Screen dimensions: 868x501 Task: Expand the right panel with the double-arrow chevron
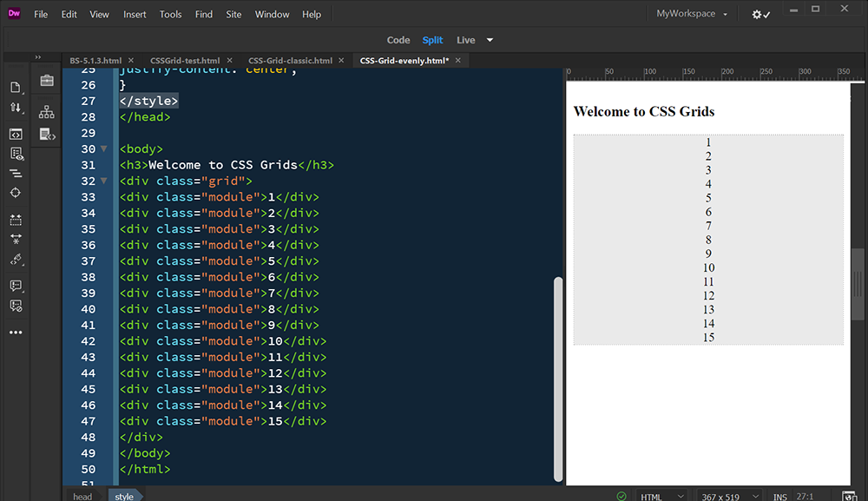(36, 58)
